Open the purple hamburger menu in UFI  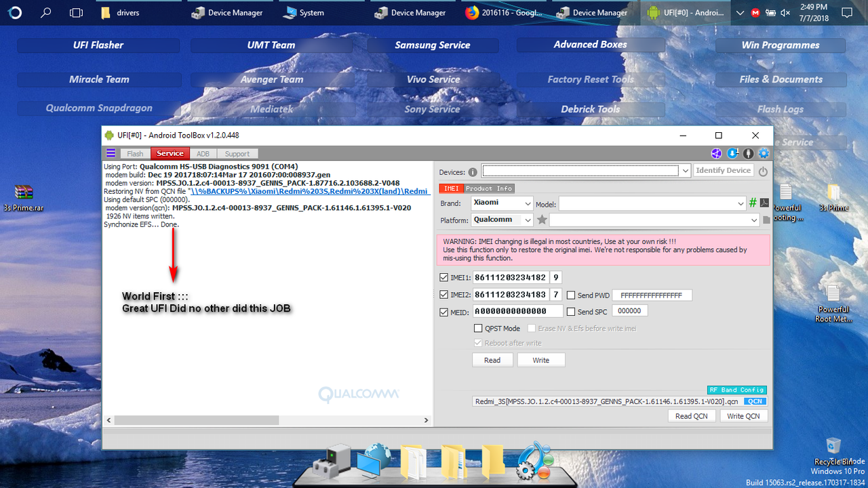point(111,153)
